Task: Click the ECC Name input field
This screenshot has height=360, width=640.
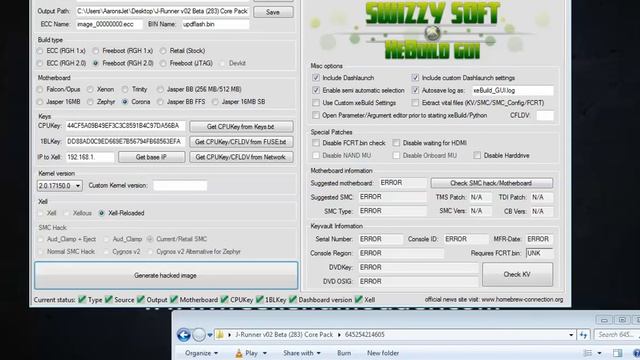Action: point(109,24)
